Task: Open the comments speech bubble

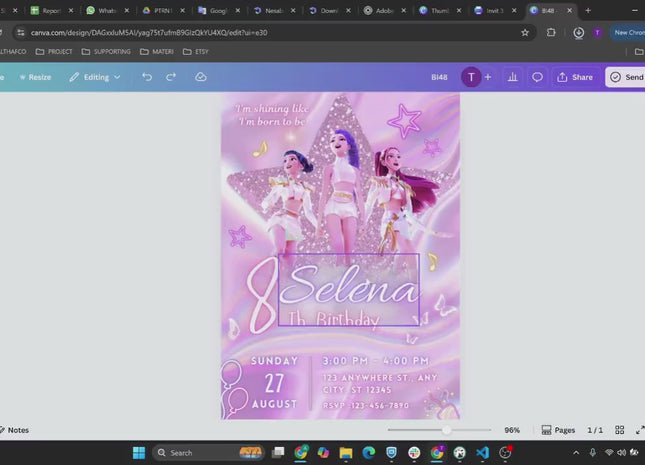Action: click(537, 77)
